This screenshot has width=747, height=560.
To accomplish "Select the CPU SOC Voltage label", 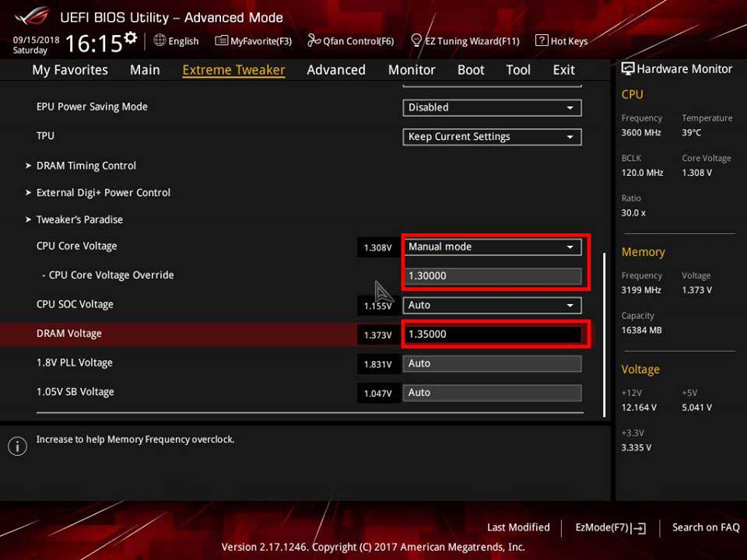I will pyautogui.click(x=75, y=304).
